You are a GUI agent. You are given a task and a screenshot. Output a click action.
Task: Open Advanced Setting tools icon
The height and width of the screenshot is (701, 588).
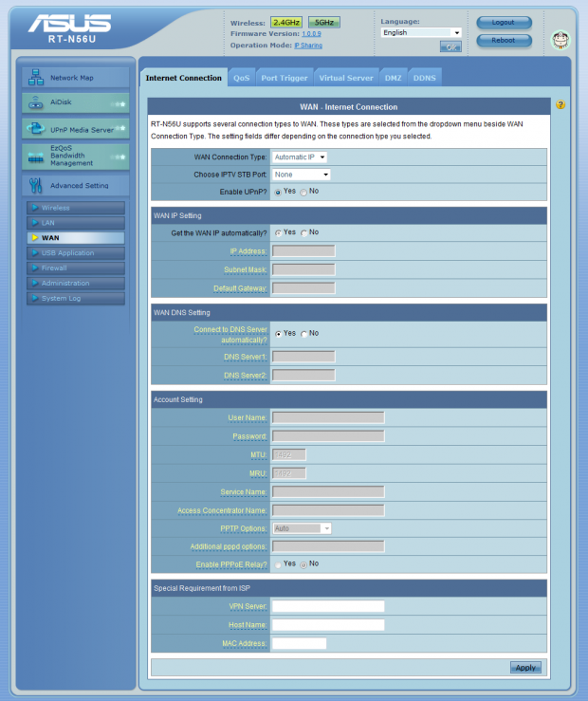pyautogui.click(x=36, y=185)
